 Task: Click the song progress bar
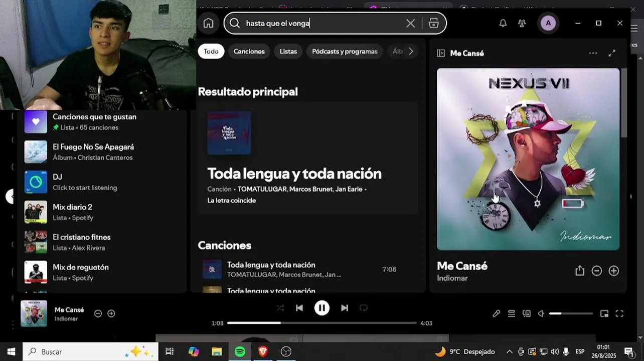322,323
